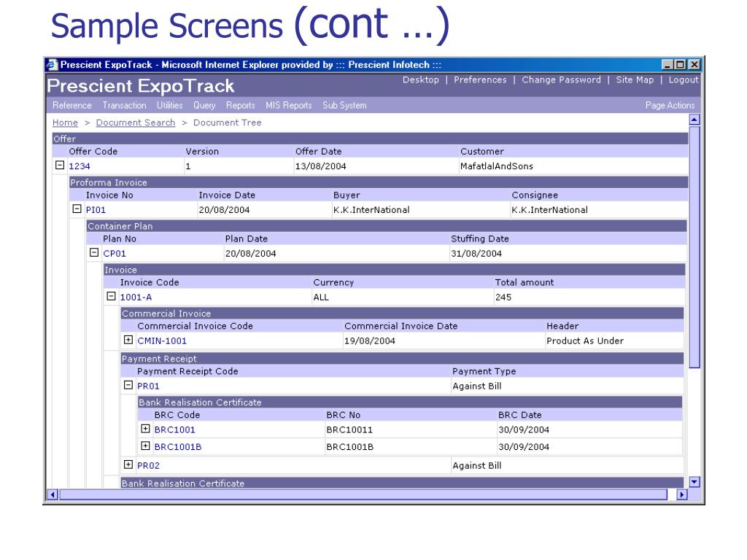Open the MIS Reports menu
Image resolution: width=747 pixels, height=560 pixels.
tap(289, 105)
